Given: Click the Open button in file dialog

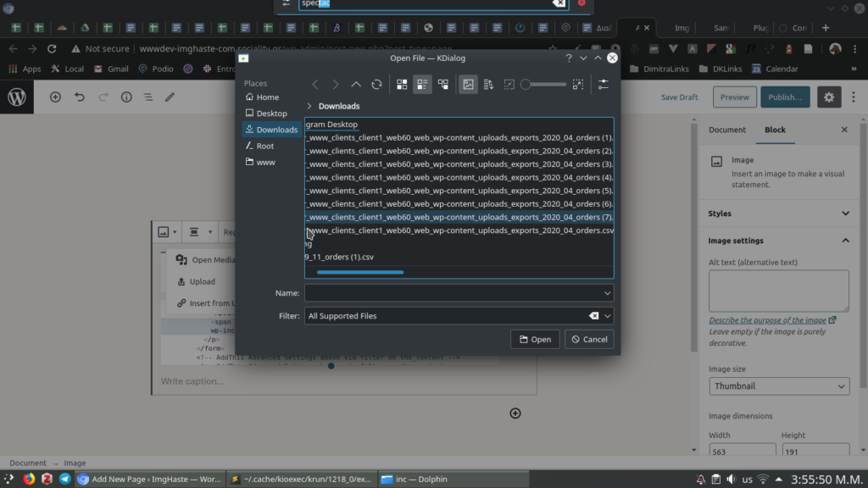Looking at the screenshot, I should tap(535, 339).
